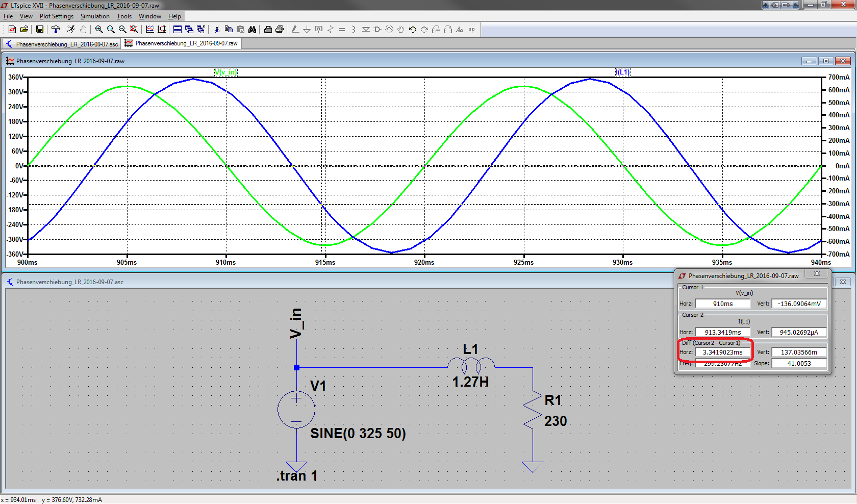Click the Undo arrow icon

(x=413, y=30)
